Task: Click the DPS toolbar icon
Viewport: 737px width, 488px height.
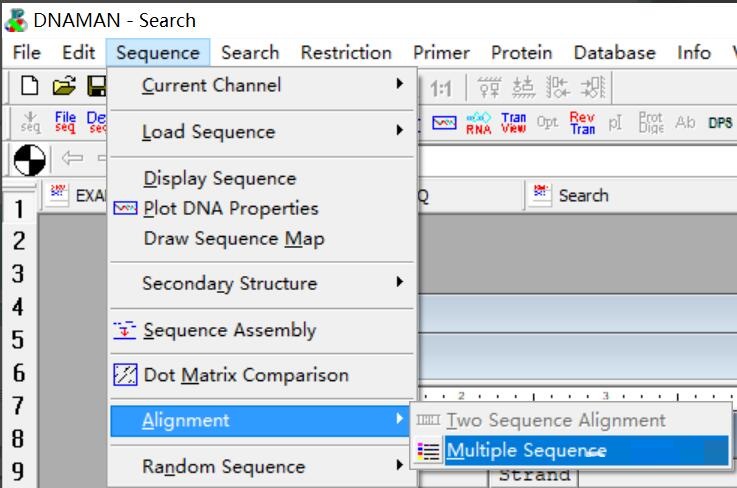Action: coord(720,123)
